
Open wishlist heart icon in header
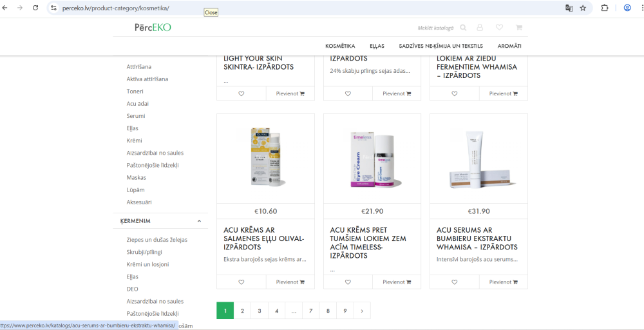point(499,28)
